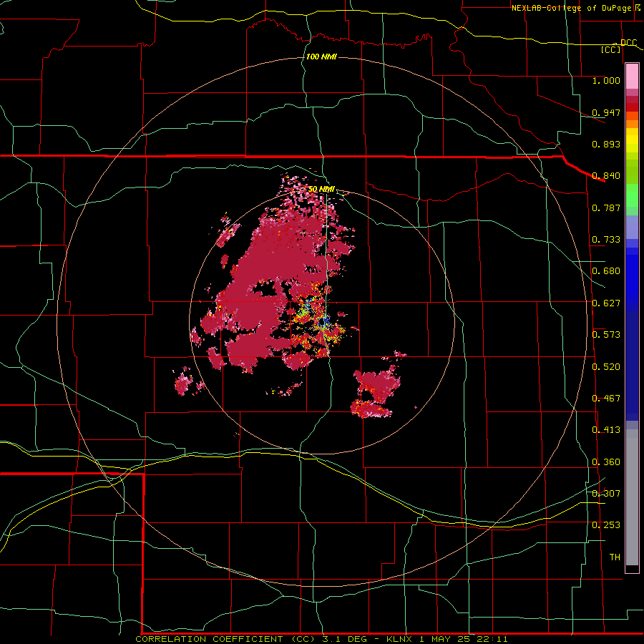Select the 0.520 scale value

click(x=606, y=367)
